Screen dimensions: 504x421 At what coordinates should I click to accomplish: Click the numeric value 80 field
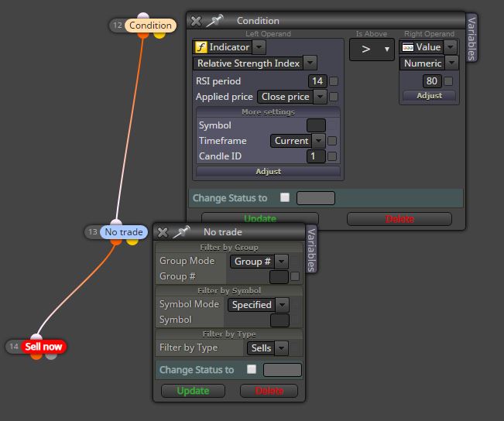tap(432, 81)
